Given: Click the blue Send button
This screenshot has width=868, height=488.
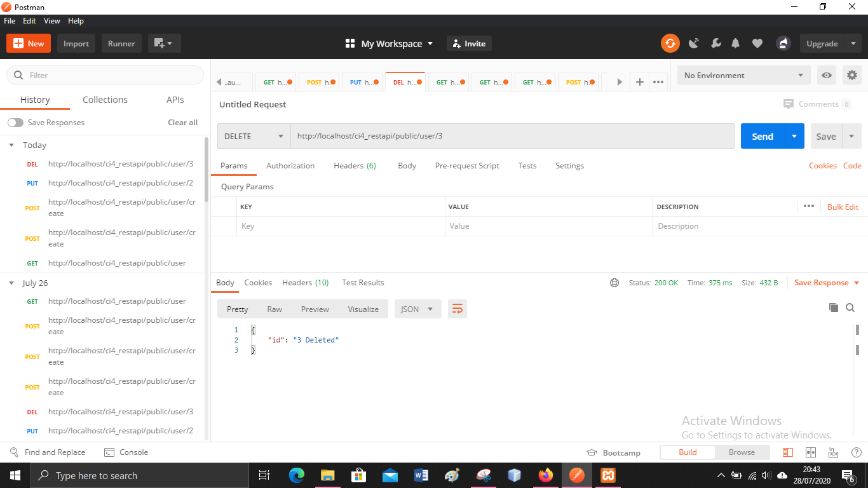Looking at the screenshot, I should 763,136.
